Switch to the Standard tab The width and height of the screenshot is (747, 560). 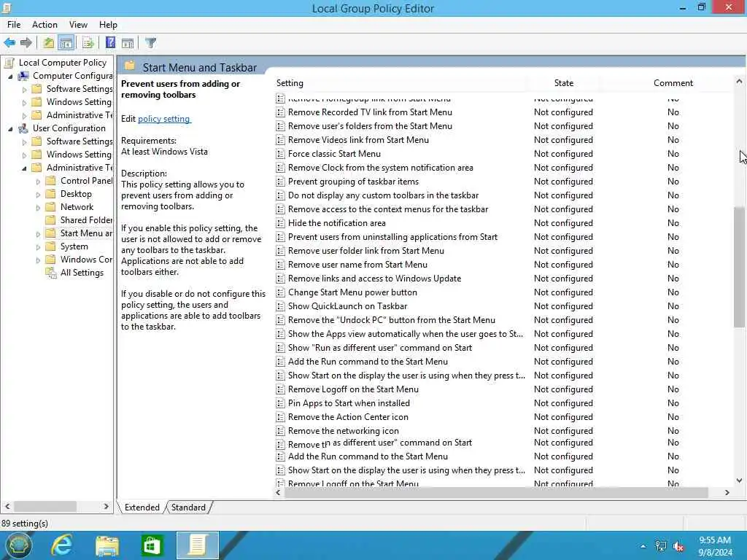pyautogui.click(x=189, y=507)
